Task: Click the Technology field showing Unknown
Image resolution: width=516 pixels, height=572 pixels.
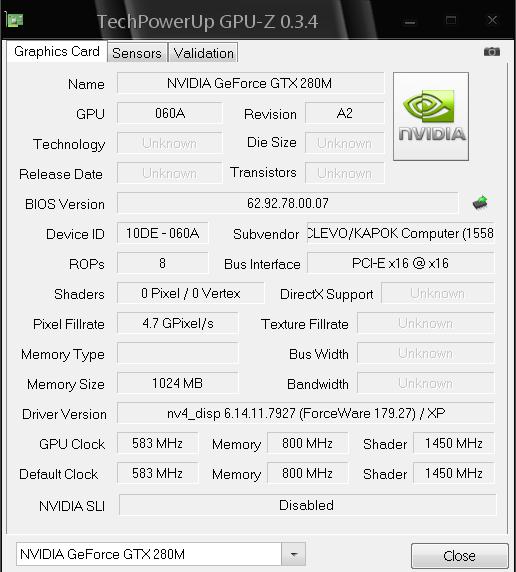Action: click(x=170, y=143)
